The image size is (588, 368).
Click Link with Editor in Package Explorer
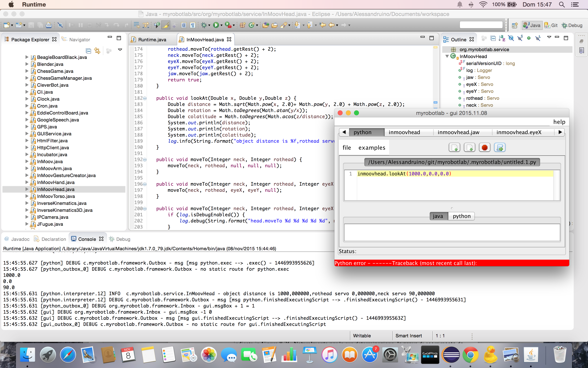point(97,51)
